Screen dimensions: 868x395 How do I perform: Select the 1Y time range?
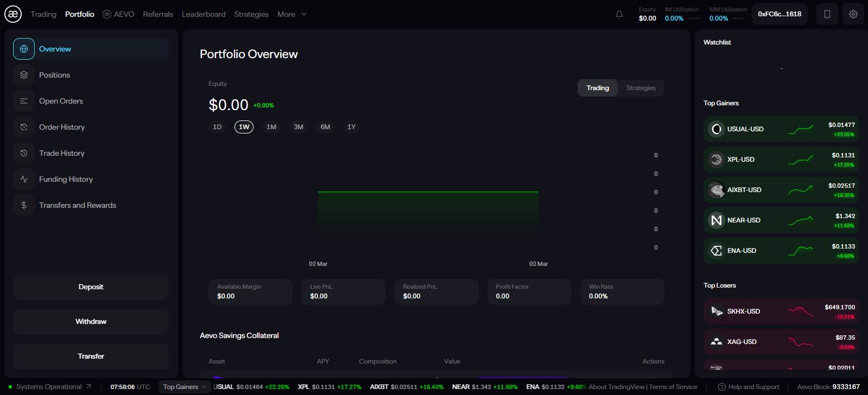pyautogui.click(x=352, y=127)
